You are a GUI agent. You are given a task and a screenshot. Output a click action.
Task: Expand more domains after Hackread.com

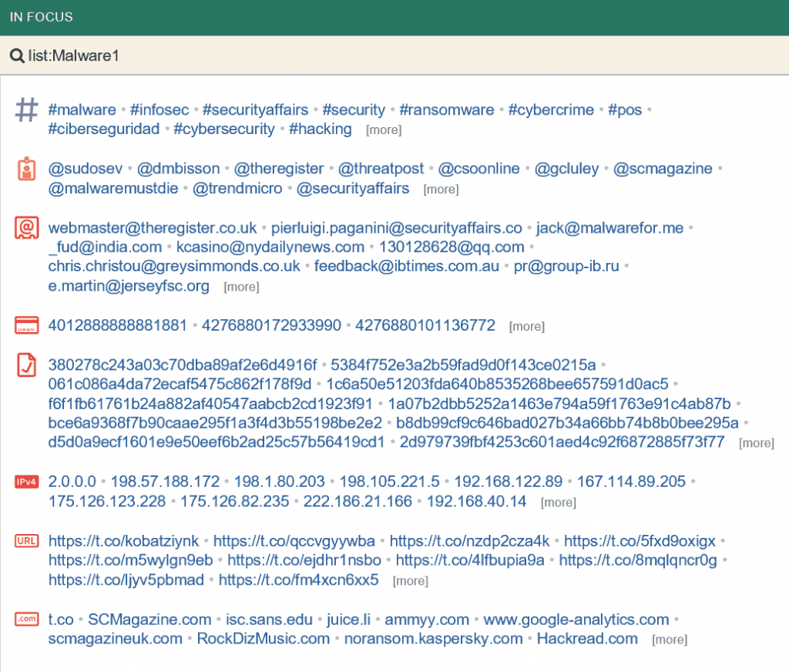click(670, 640)
